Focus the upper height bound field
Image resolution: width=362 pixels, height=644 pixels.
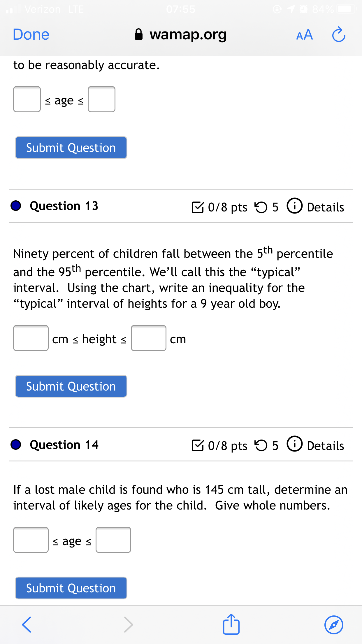coord(149,338)
